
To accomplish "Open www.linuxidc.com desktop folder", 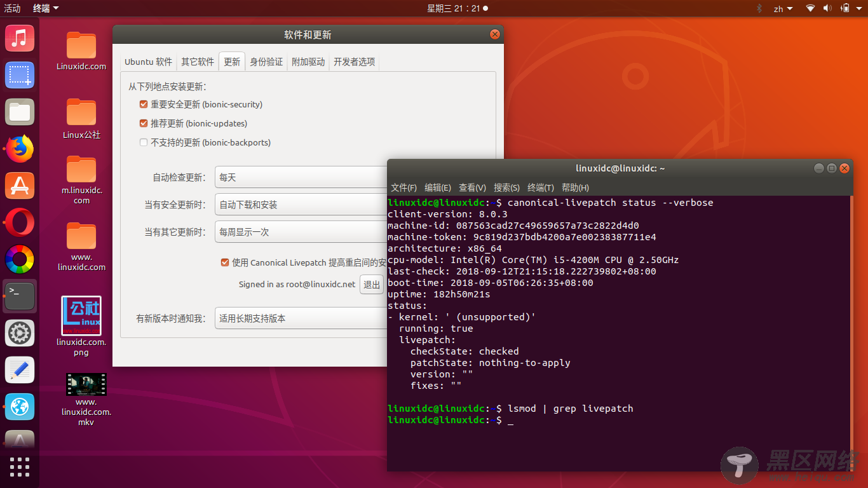I will (x=81, y=247).
